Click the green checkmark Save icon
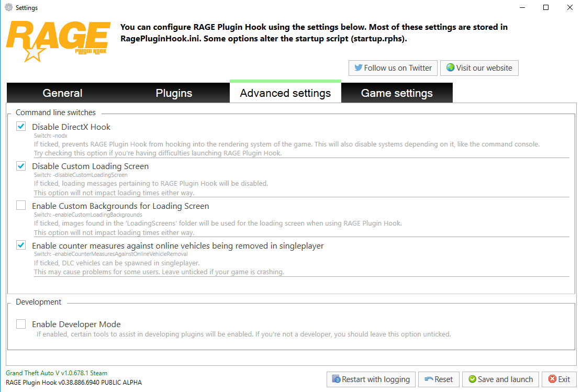The width and height of the screenshot is (582, 392). point(472,379)
